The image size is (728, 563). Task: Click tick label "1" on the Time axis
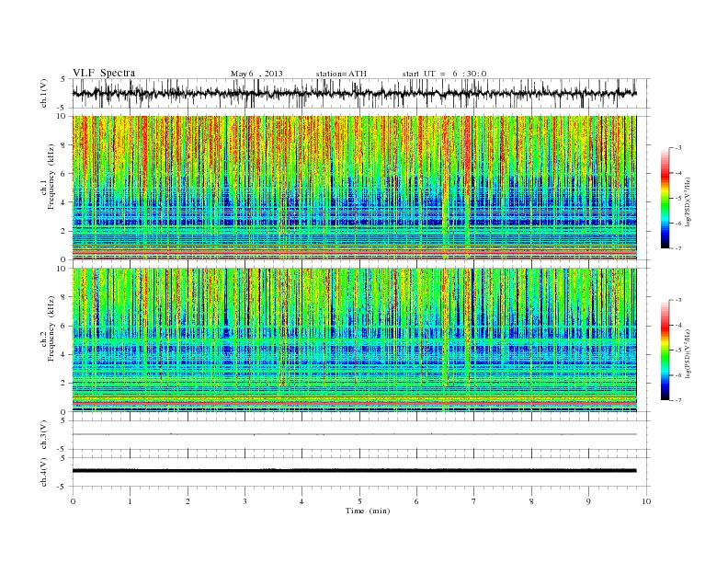pos(131,501)
